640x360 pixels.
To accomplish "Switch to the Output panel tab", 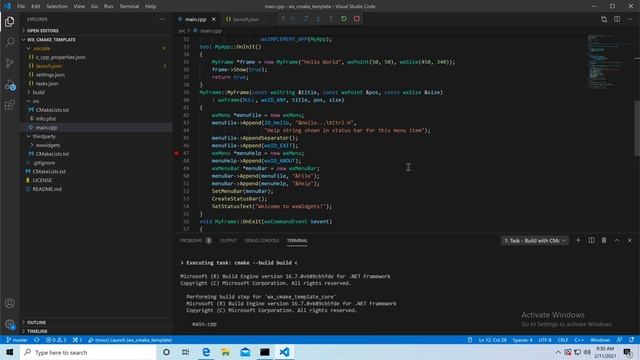I will click(x=228, y=240).
